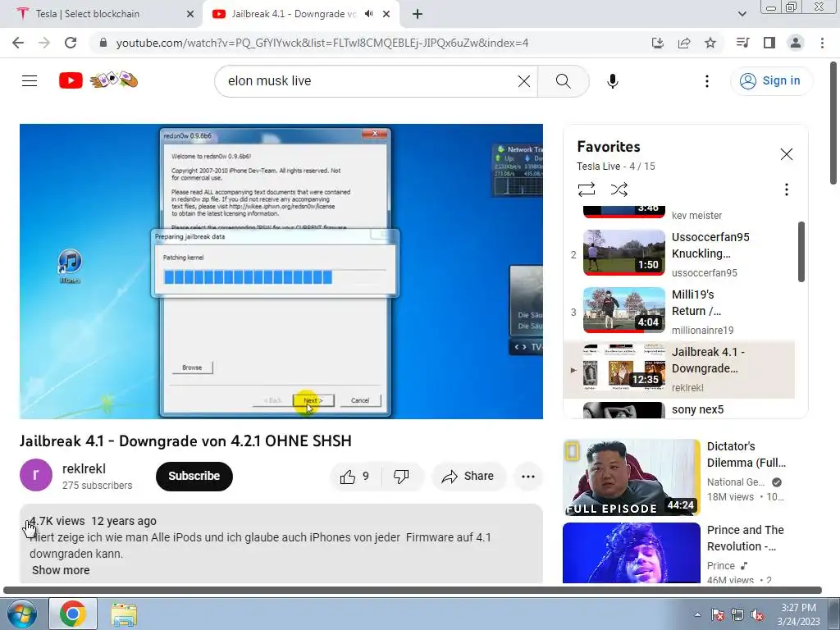Image resolution: width=840 pixels, height=630 pixels.
Task: Click the Favorites playlist title
Action: [608, 146]
